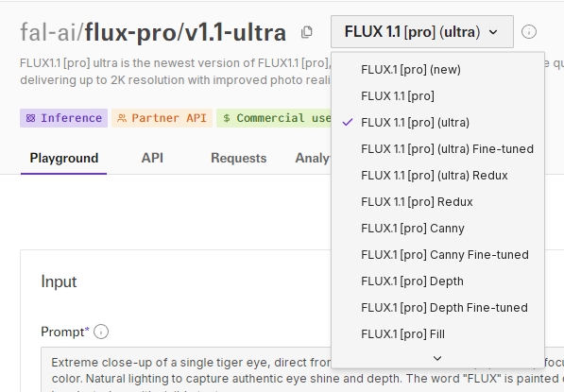Screen dimensions: 564x392
Task: Switch to the API tab
Action: click(152, 158)
